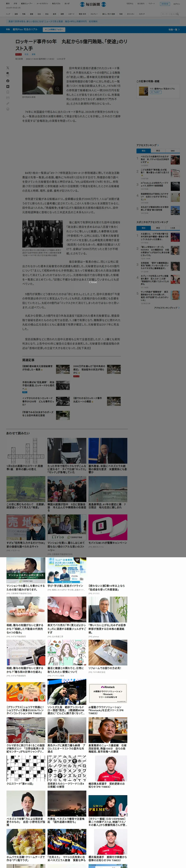Open the 裁判Plus 司法のリアル sidebar thumbnail
The image size is (186, 868).
click(x=143, y=91)
